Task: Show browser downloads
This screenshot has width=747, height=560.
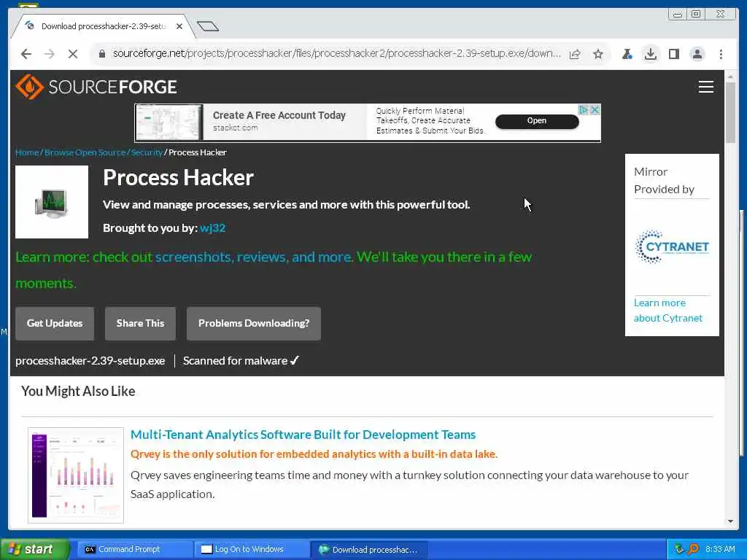Action: pyautogui.click(x=650, y=54)
